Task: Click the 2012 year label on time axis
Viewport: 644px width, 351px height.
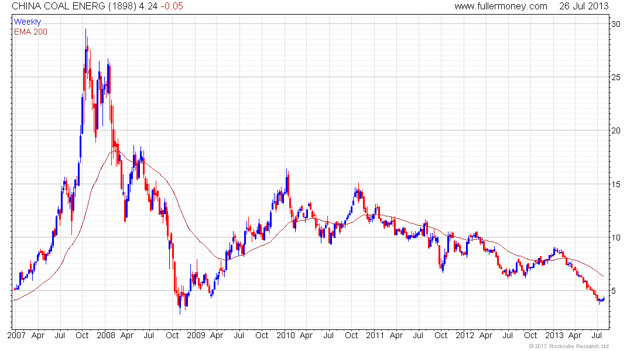Action: tap(465, 335)
